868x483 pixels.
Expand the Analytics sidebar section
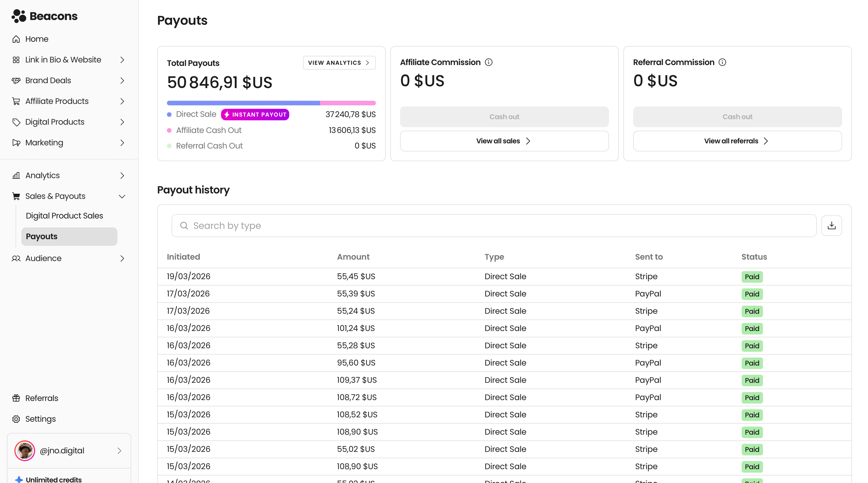coord(122,176)
